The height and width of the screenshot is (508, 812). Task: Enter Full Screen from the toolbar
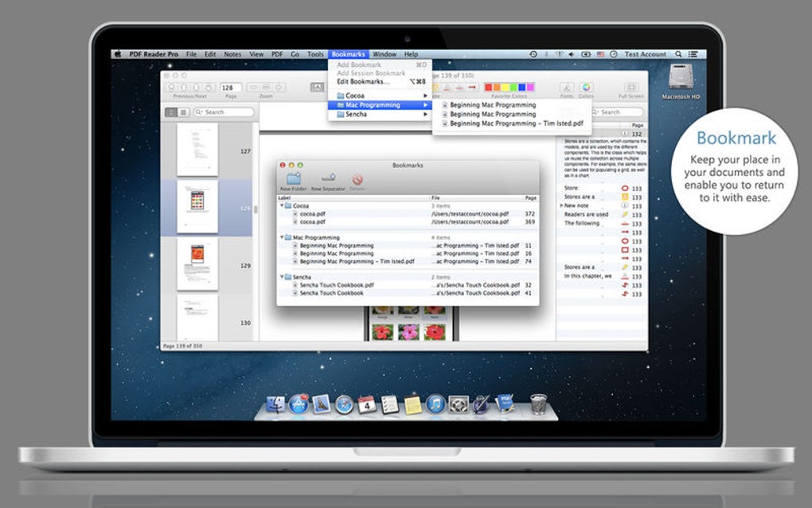[x=630, y=88]
